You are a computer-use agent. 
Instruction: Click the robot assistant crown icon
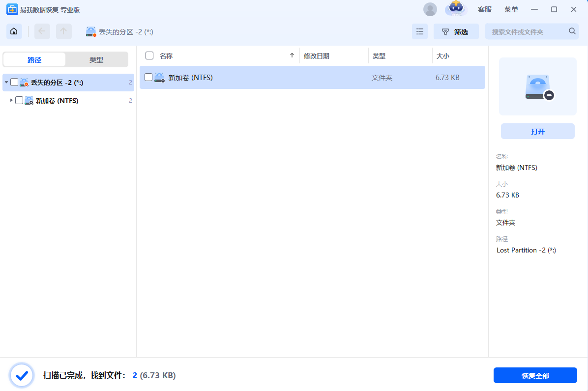point(456,8)
